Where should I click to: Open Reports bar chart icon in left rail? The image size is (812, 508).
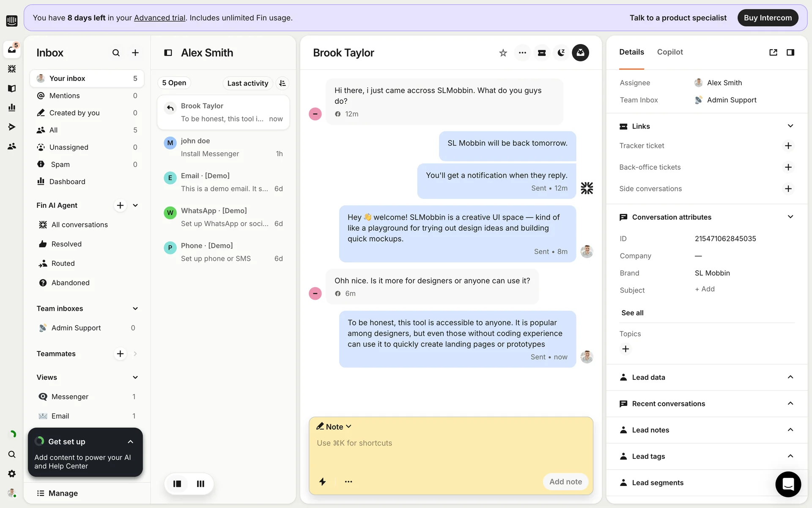point(12,108)
